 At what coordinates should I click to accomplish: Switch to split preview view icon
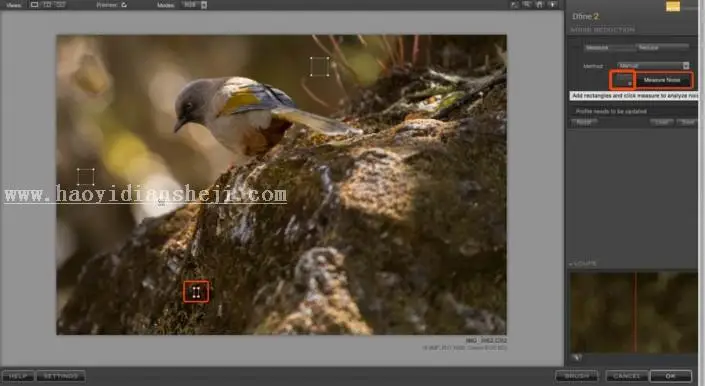[48, 5]
